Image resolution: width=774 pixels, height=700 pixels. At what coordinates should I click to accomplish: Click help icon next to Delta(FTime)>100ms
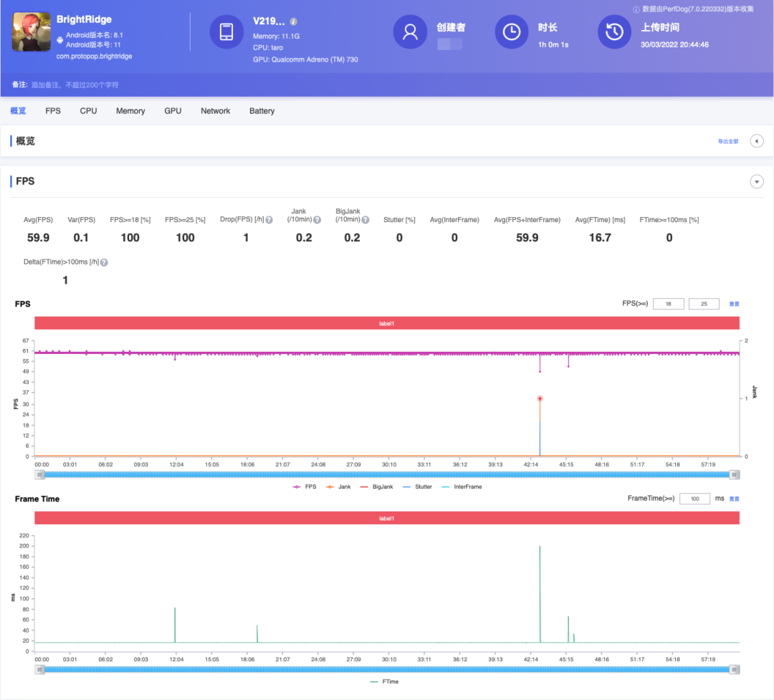104,263
